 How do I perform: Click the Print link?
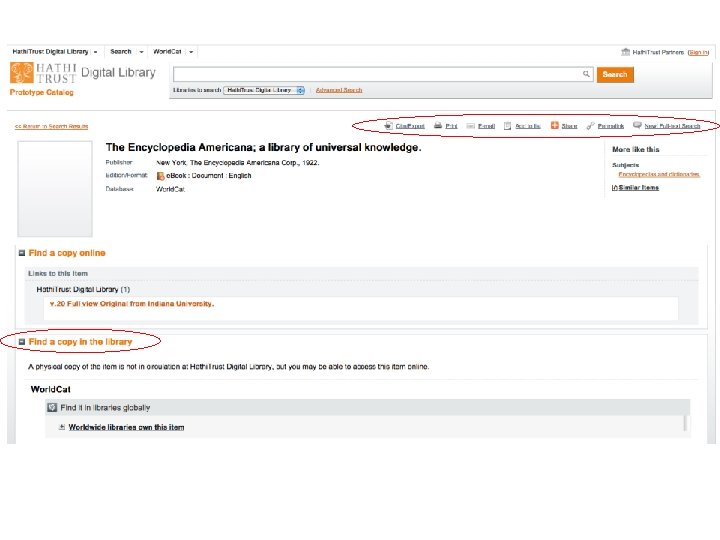451,126
